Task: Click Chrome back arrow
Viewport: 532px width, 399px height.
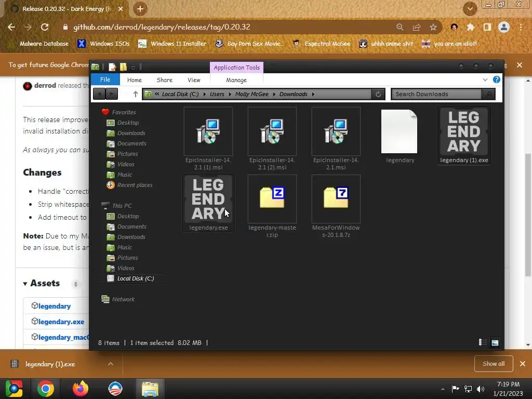Action: (x=11, y=27)
